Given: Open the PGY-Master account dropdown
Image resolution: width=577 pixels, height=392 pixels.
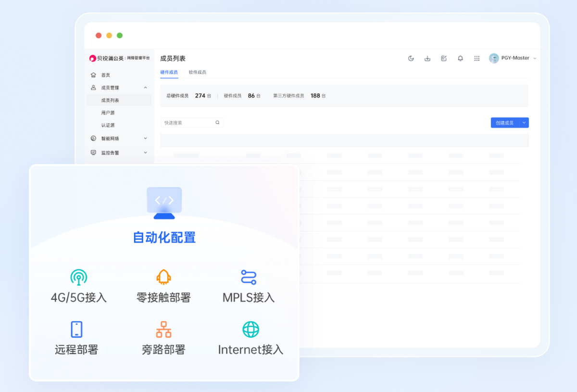Looking at the screenshot, I should point(513,58).
